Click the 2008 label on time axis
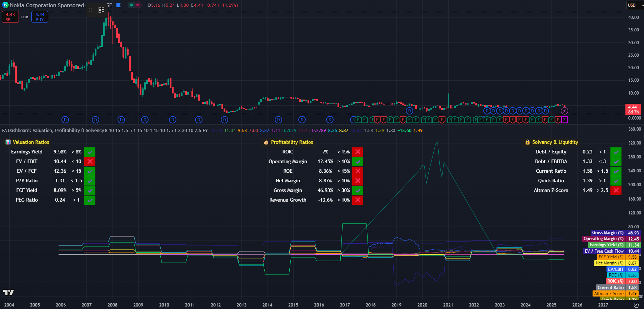The height and width of the screenshot is (309, 644). (x=113, y=305)
